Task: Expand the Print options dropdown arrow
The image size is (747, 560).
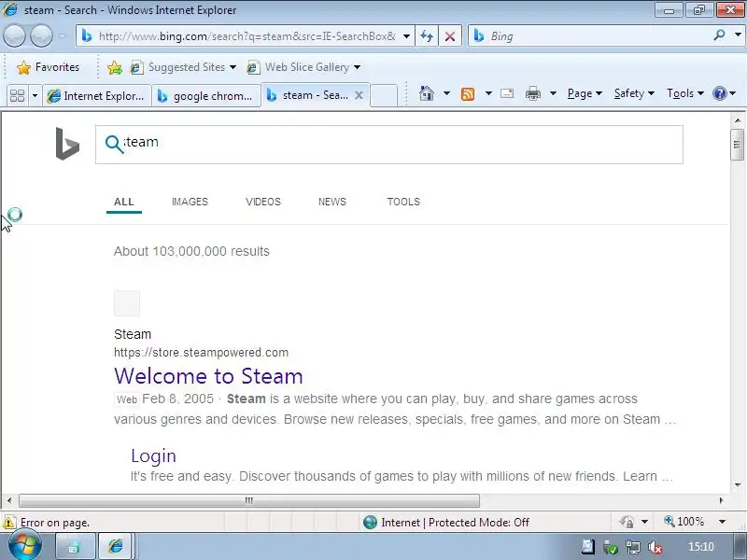Action: (x=553, y=93)
